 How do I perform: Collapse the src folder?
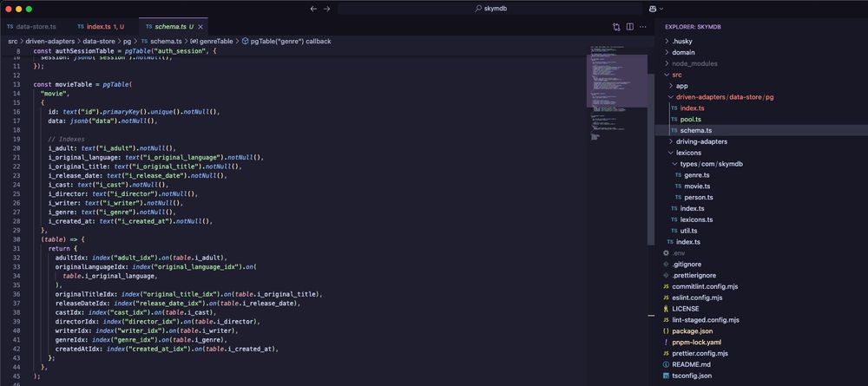676,75
